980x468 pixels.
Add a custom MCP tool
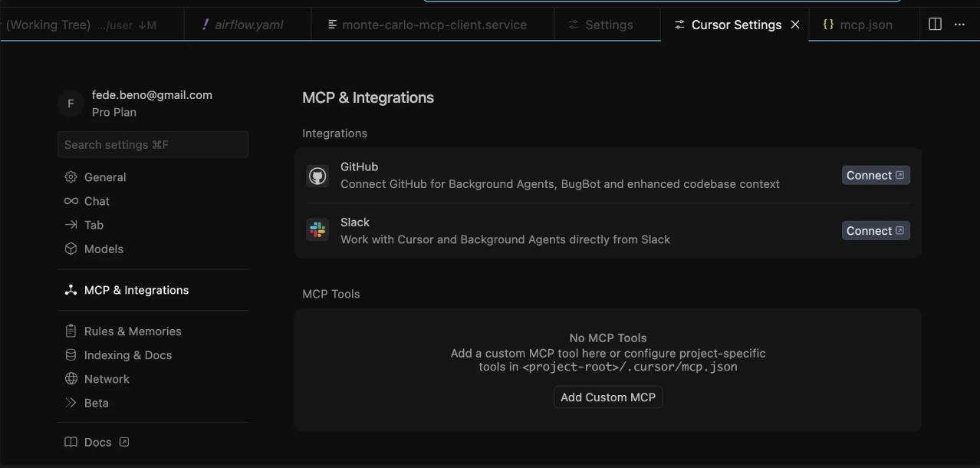[x=608, y=397]
